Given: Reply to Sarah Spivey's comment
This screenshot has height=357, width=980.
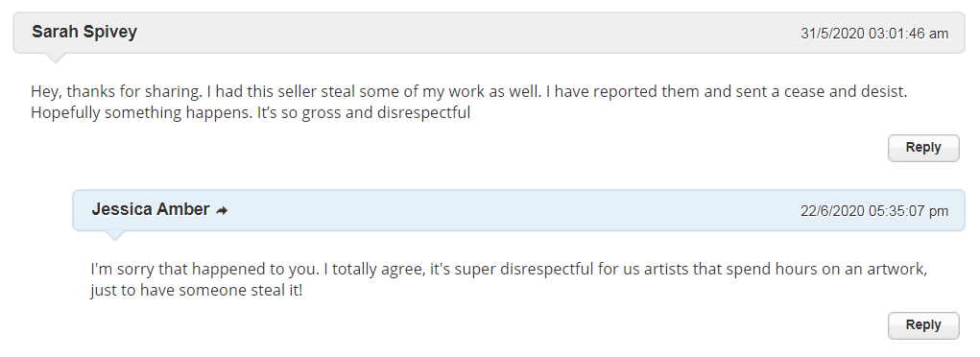Looking at the screenshot, I should click(x=923, y=148).
